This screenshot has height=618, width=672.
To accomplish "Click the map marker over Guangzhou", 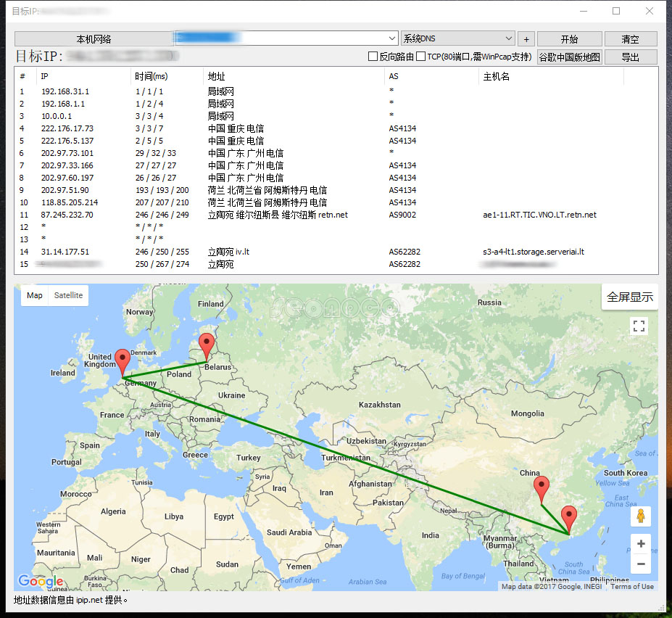I will point(569,516).
